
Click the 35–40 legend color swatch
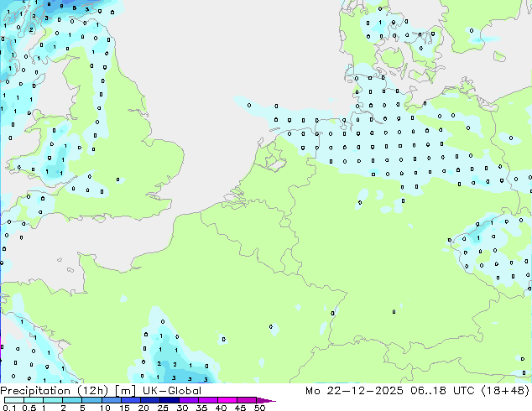(x=207, y=400)
